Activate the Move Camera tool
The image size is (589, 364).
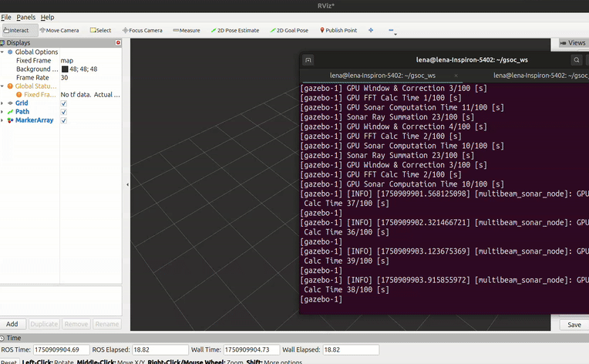click(x=59, y=30)
